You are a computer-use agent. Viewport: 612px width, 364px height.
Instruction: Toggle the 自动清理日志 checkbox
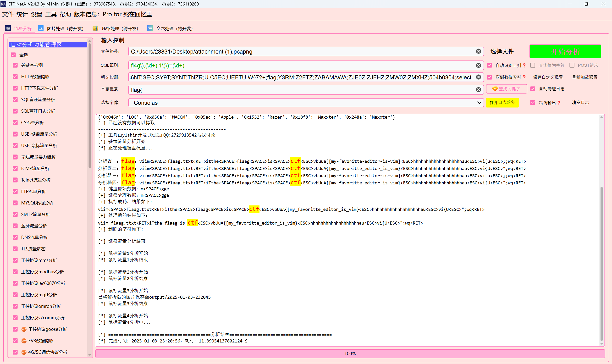click(533, 89)
